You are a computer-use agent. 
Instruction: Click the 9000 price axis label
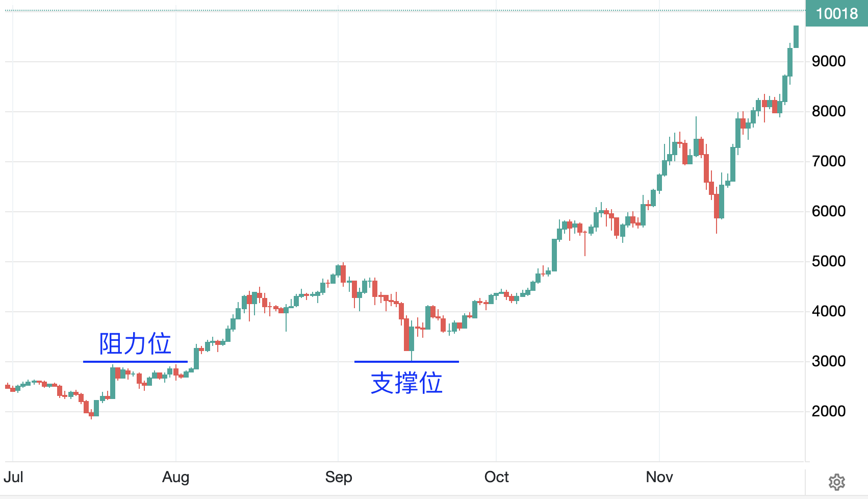829,61
